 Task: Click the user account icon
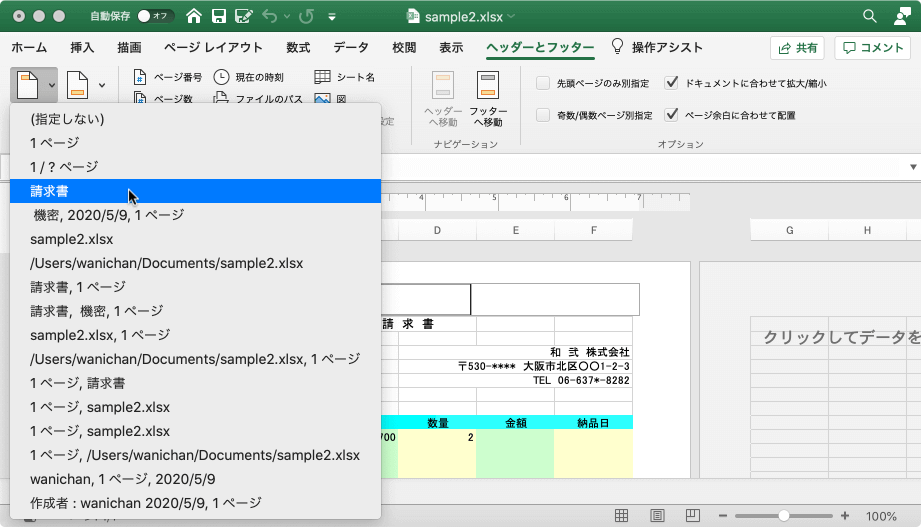(902, 16)
